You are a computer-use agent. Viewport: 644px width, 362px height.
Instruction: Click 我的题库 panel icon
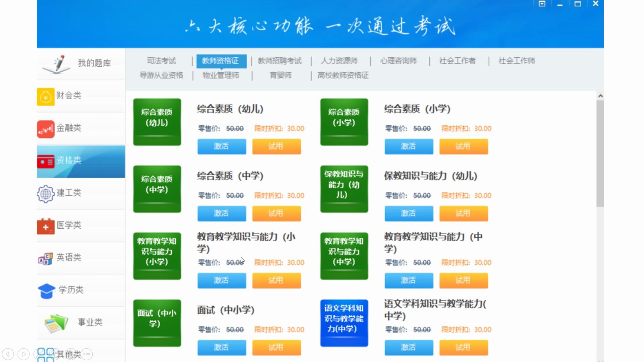[57, 64]
